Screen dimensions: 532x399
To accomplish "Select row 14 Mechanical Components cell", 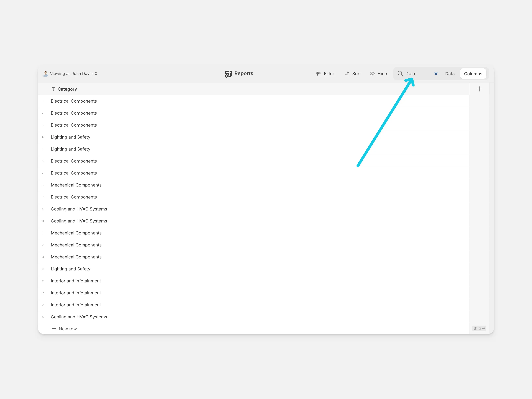I will tap(254, 257).
